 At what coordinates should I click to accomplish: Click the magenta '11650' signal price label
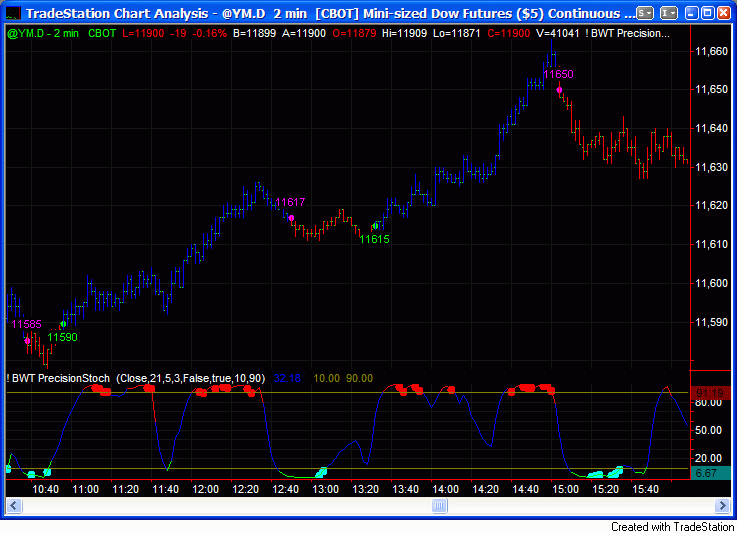click(558, 74)
